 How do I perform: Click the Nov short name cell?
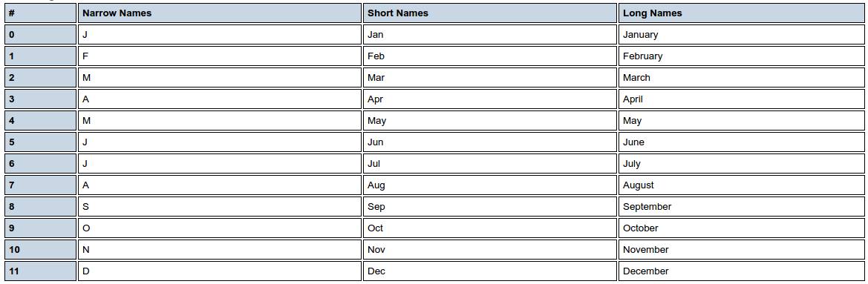click(x=490, y=250)
